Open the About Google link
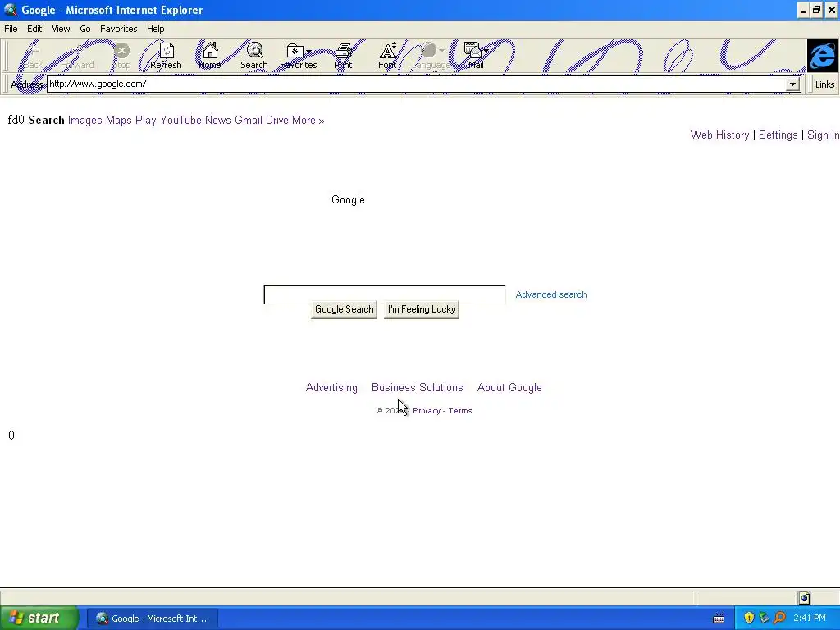 coord(509,387)
